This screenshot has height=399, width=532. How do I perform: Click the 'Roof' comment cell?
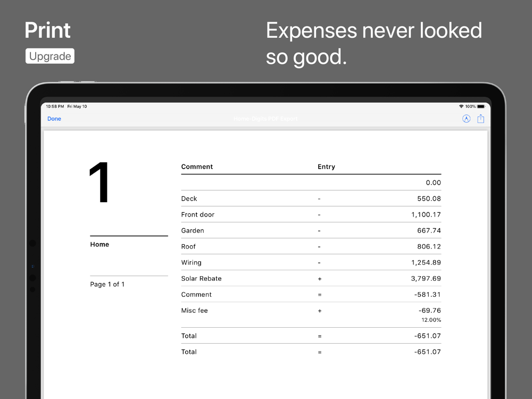coord(188,246)
